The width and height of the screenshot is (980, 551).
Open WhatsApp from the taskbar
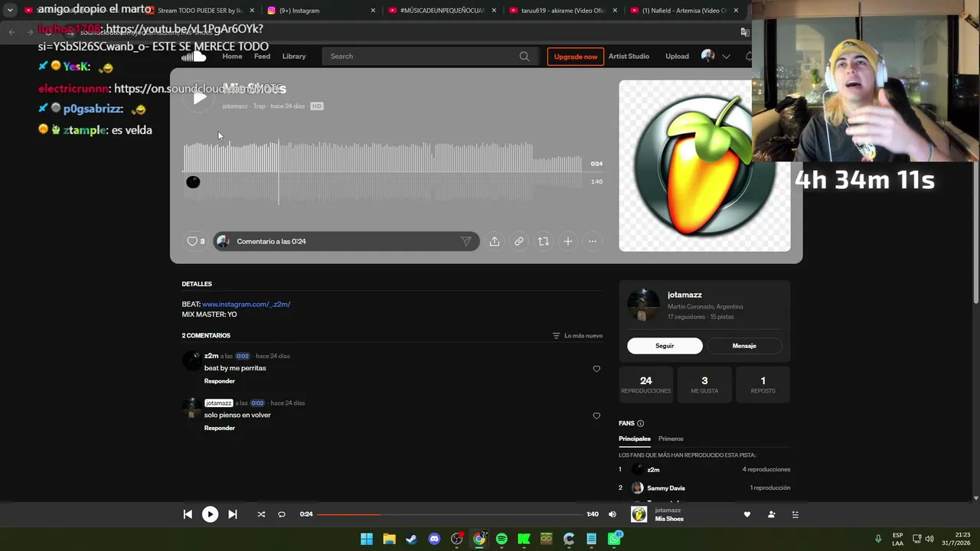tap(614, 539)
